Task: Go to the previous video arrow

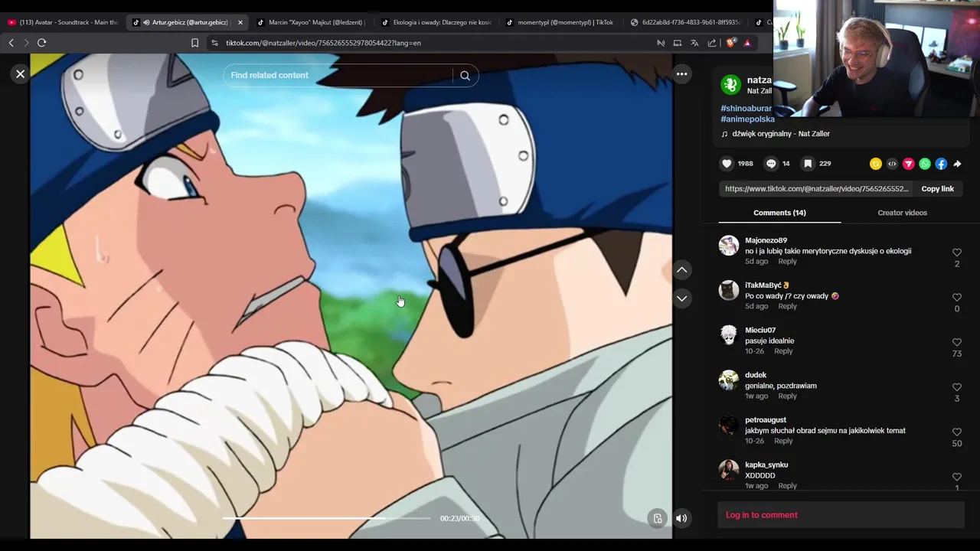Action: [x=681, y=270]
